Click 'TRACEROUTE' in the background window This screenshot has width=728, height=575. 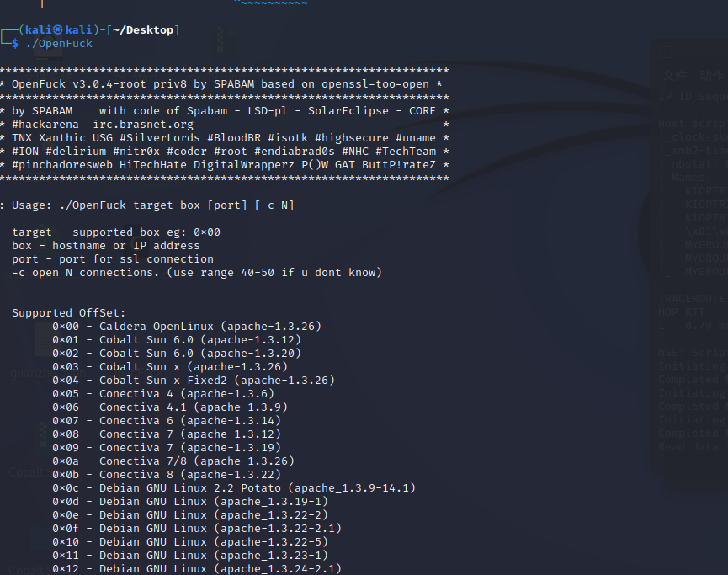pyautogui.click(x=691, y=299)
